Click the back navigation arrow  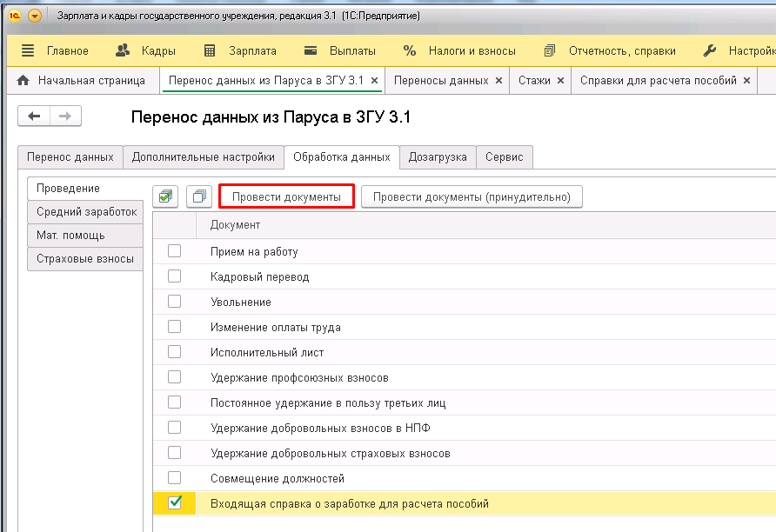[x=35, y=116]
